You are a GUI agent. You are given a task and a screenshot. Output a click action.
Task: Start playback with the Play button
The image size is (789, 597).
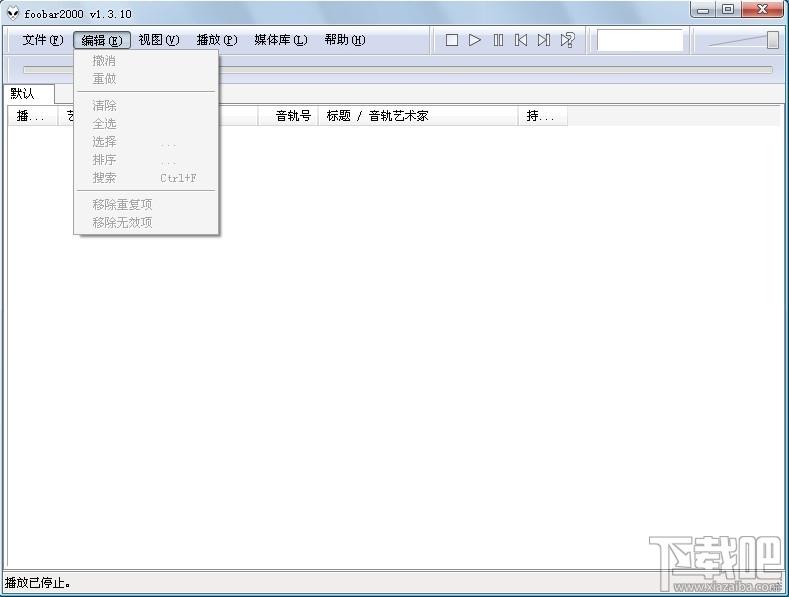(475, 40)
